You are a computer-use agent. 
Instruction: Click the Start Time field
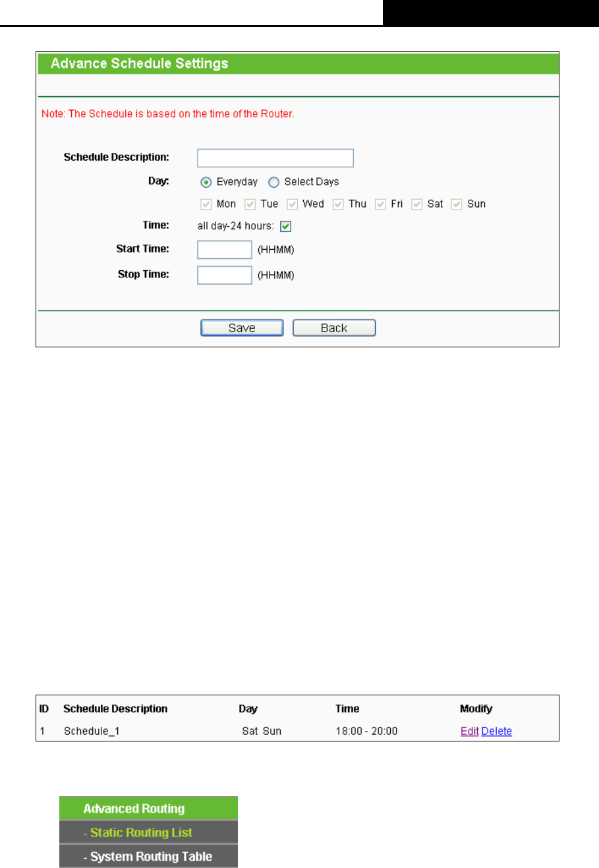tap(225, 250)
